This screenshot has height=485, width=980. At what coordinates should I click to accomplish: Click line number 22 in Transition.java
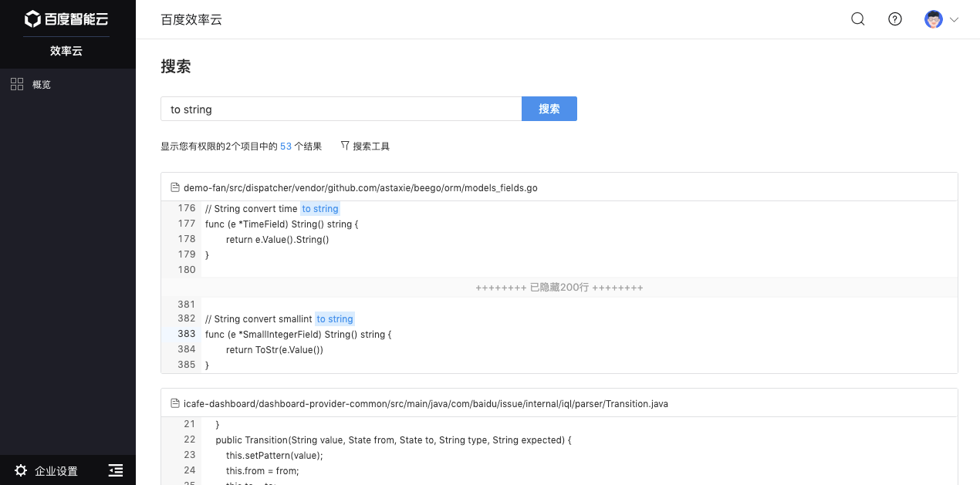190,440
